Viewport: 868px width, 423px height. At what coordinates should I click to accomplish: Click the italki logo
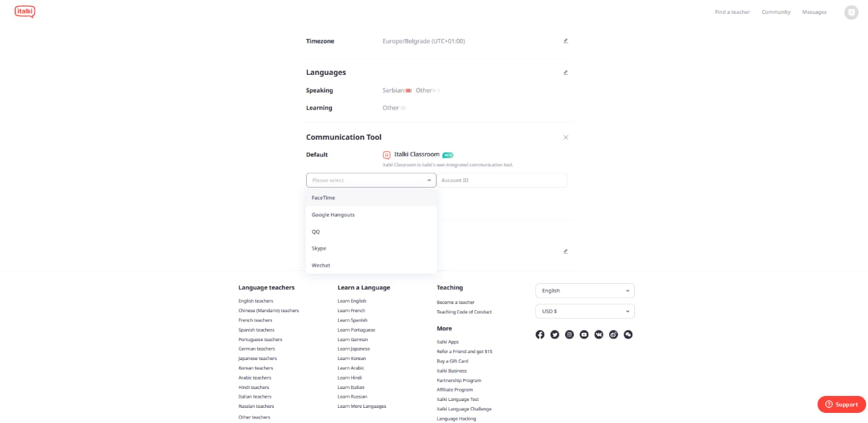(x=25, y=11)
